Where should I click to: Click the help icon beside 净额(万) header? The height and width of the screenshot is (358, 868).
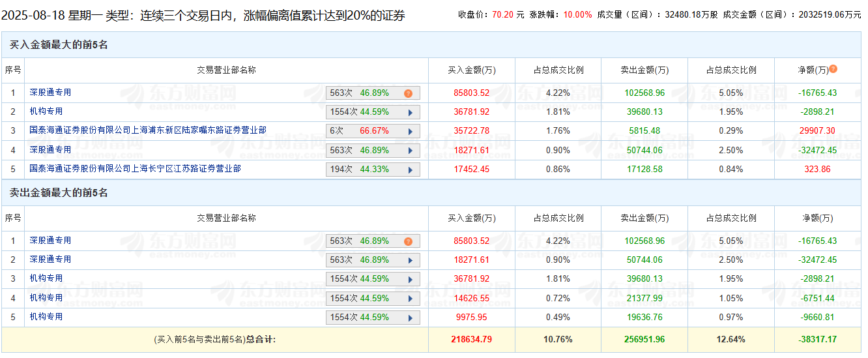[833, 69]
